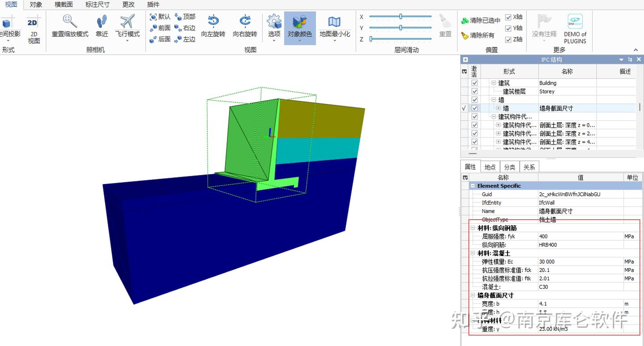Collapse the 材料: 混凝土 property group
Viewport: 644px width, 346px height.
[473, 253]
